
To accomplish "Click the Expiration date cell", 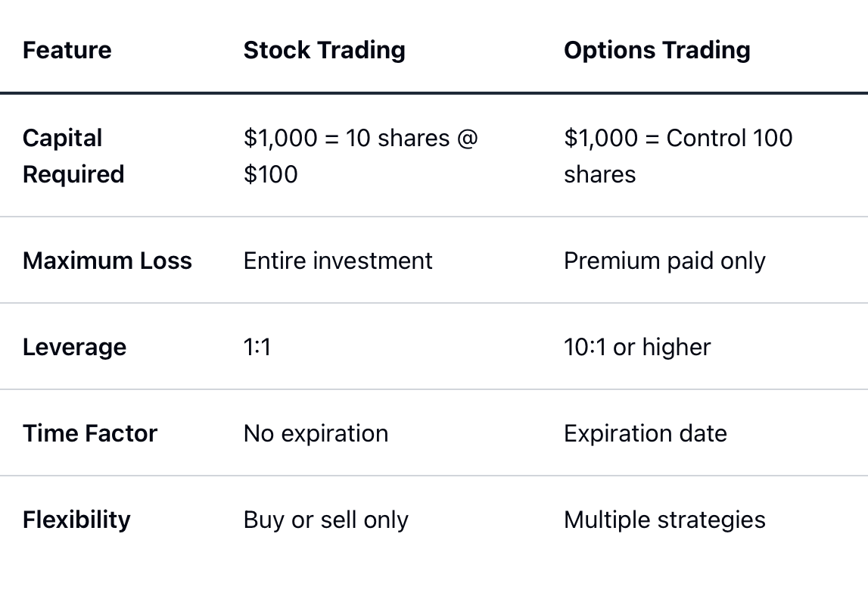I will [646, 433].
